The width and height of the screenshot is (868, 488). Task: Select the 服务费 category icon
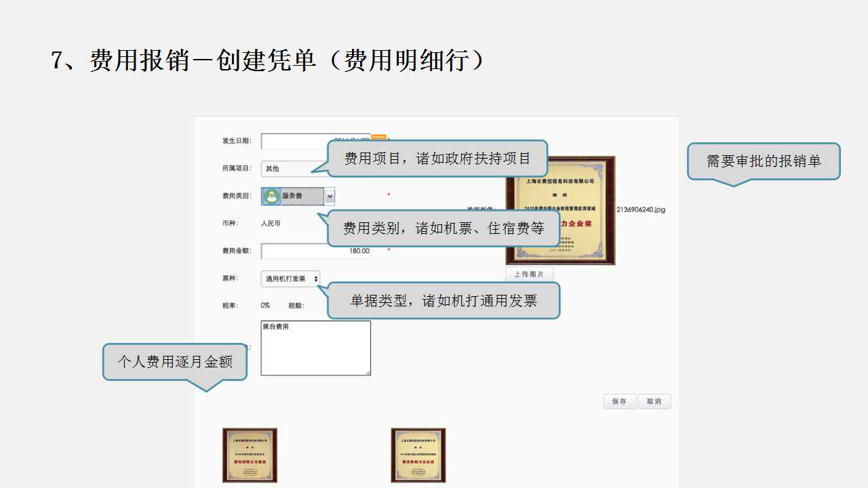[272, 196]
